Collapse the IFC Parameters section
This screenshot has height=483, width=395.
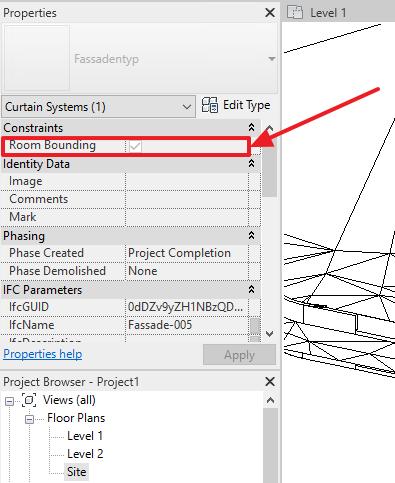point(251,289)
